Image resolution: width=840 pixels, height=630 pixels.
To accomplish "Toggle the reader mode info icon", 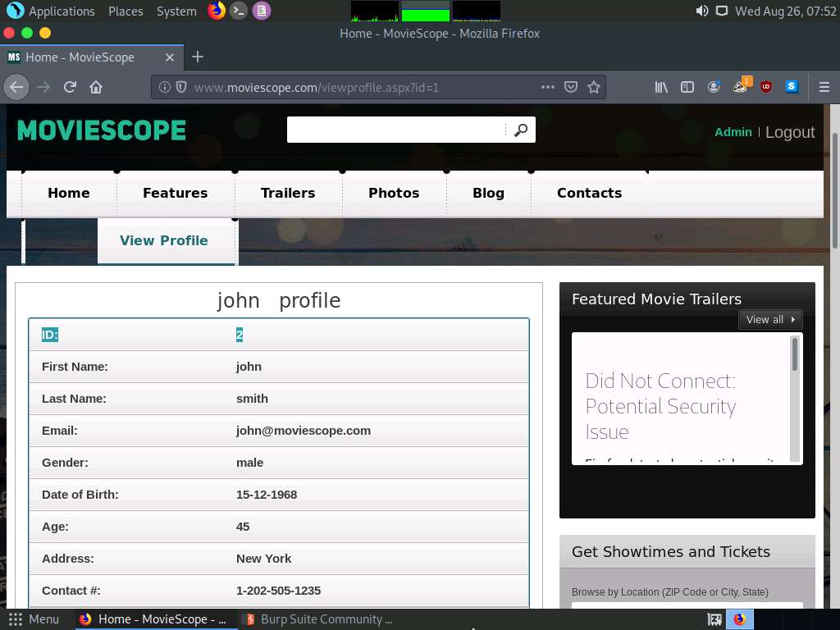I will (x=165, y=87).
